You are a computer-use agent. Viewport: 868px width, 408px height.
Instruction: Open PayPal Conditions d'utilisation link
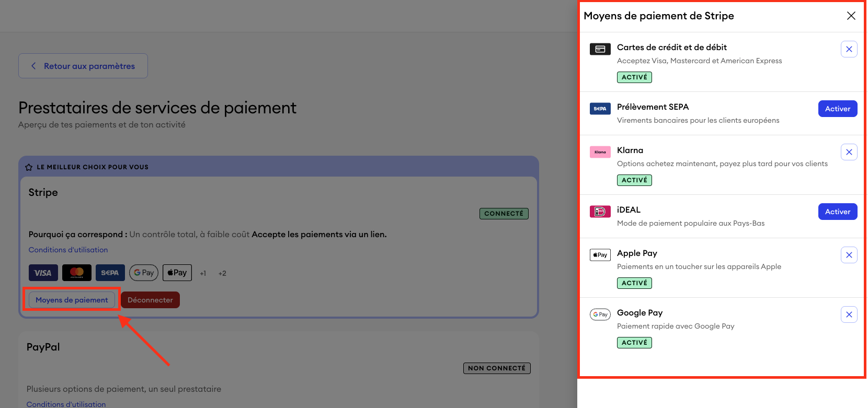pos(66,404)
